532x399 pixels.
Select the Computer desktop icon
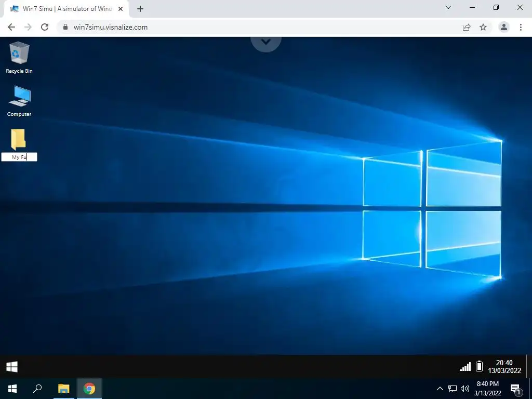pos(19,101)
